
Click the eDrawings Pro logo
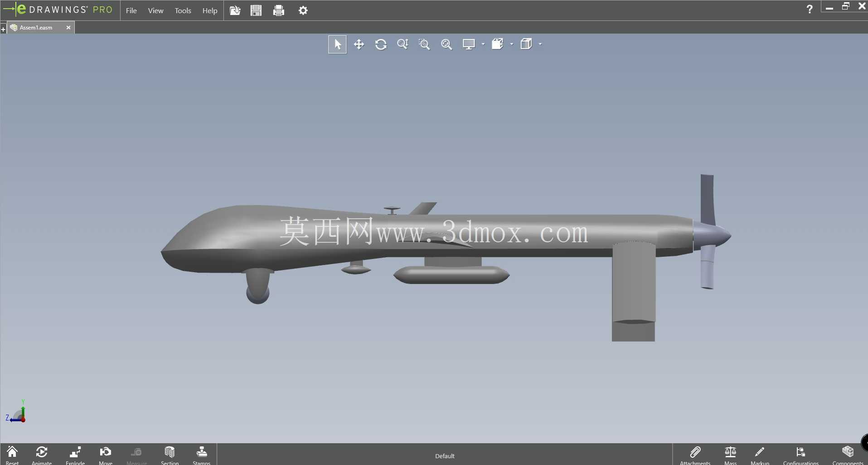(x=58, y=10)
